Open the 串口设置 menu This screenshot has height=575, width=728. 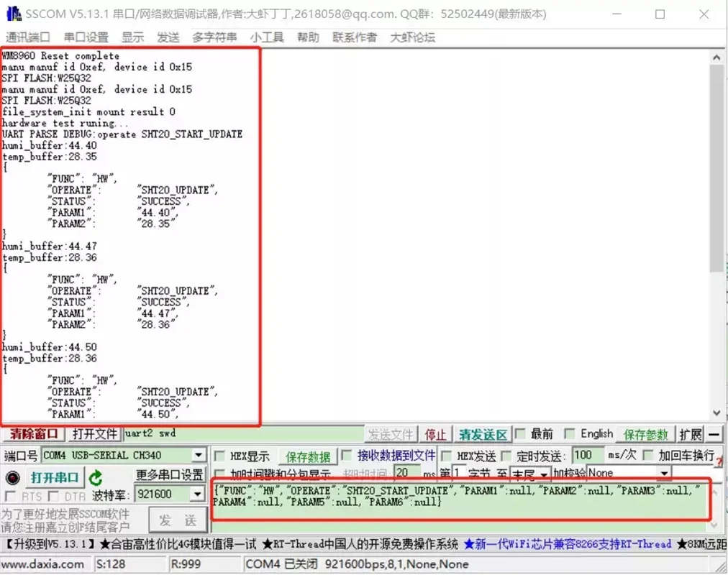point(86,37)
